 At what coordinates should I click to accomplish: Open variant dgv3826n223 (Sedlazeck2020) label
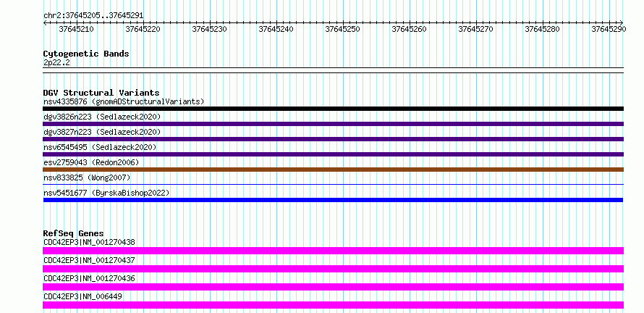102,117
